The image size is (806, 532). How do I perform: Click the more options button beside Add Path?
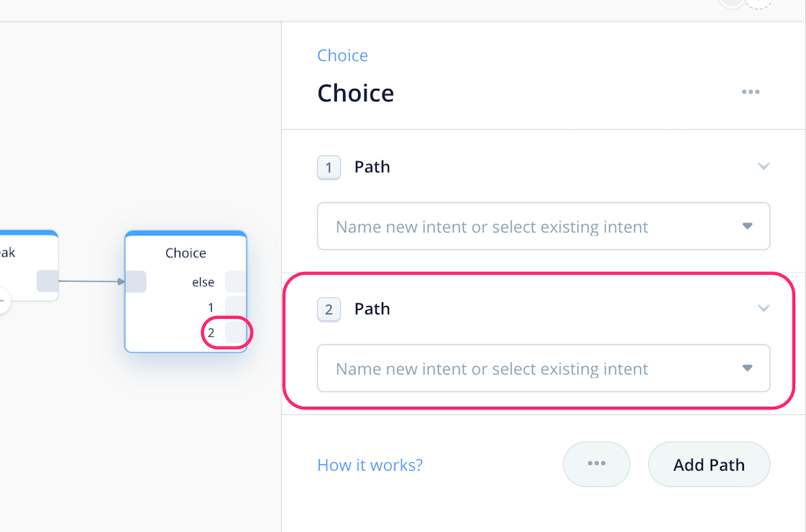click(596, 464)
